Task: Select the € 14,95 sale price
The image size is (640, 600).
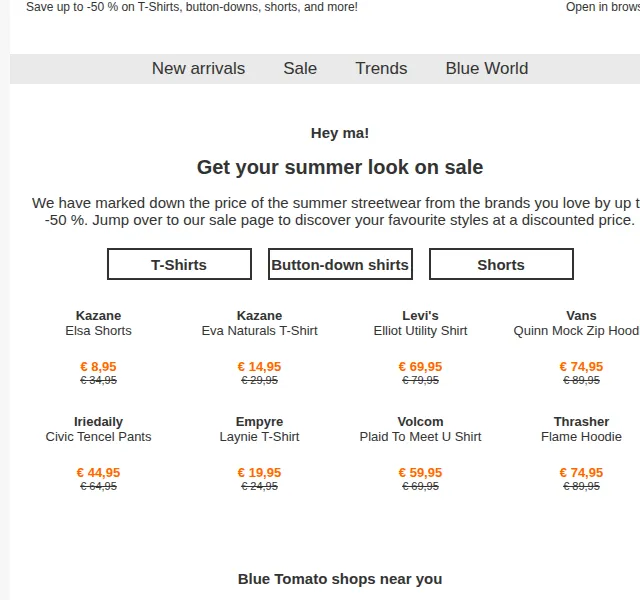Action: [x=259, y=367]
